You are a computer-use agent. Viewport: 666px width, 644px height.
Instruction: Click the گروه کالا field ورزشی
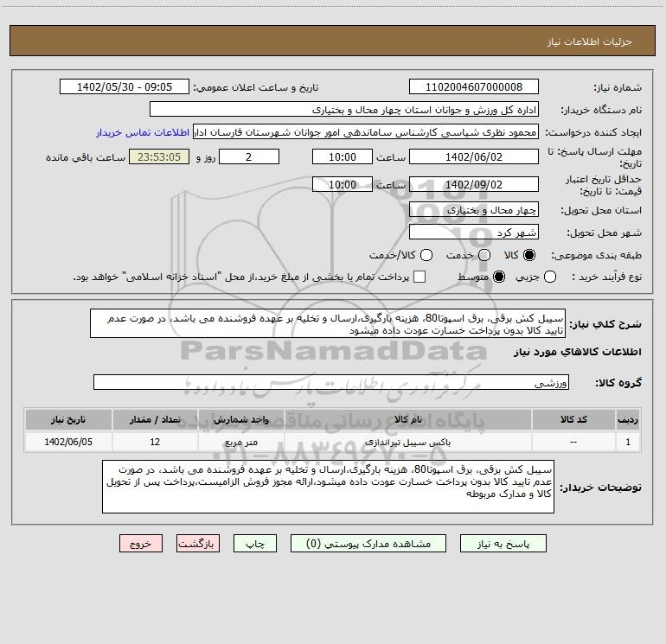coord(331,382)
